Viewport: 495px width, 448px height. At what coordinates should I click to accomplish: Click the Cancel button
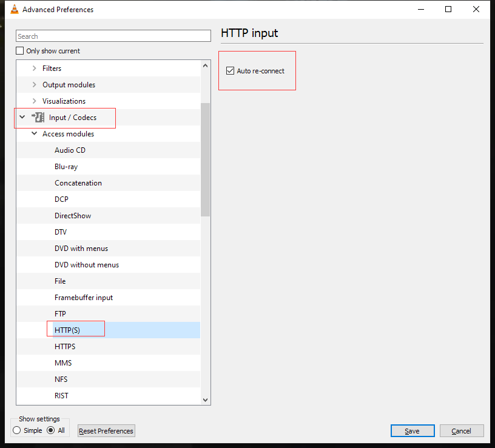click(x=461, y=431)
